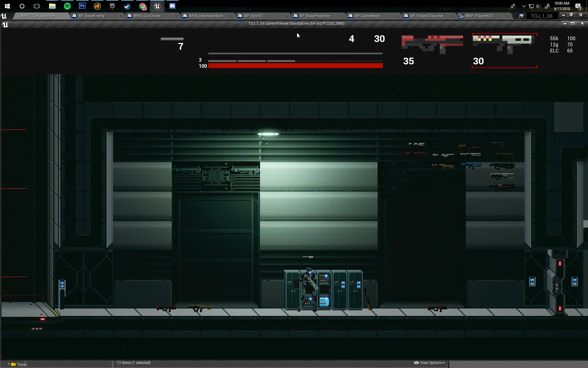
Task: Expand the Tests folder tree item
Action: [9, 364]
